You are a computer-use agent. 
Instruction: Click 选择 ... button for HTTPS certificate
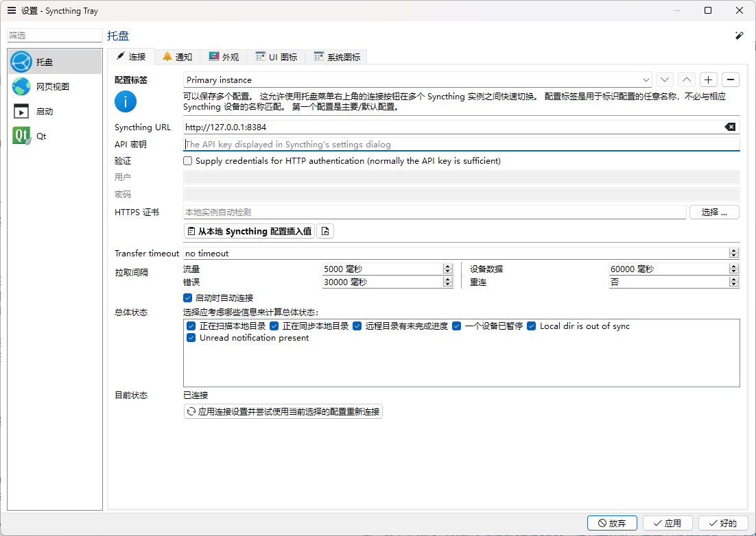point(714,212)
